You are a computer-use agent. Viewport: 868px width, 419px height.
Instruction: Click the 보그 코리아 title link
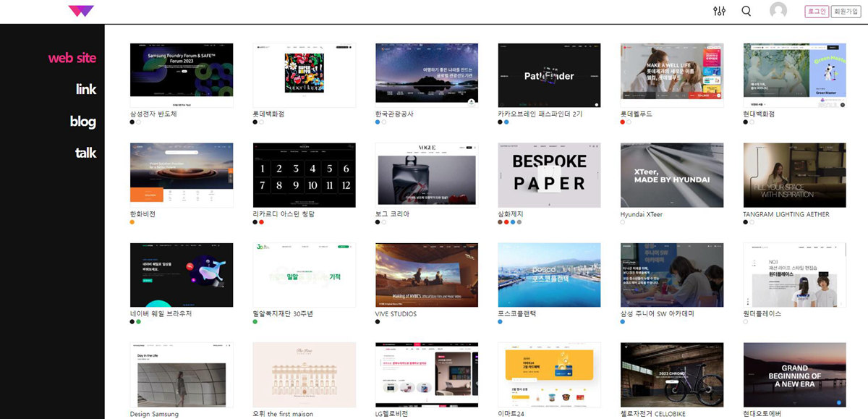[393, 214]
